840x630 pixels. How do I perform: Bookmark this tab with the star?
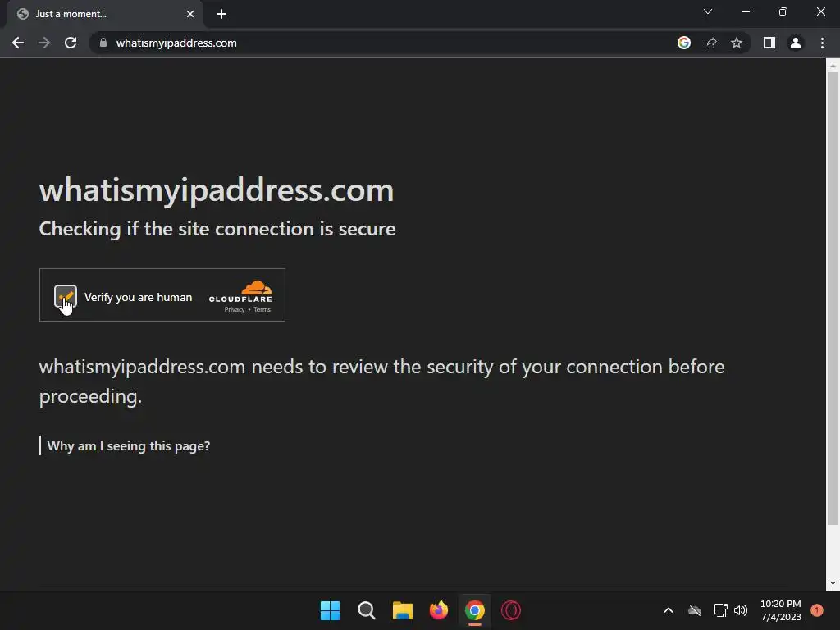pos(737,43)
